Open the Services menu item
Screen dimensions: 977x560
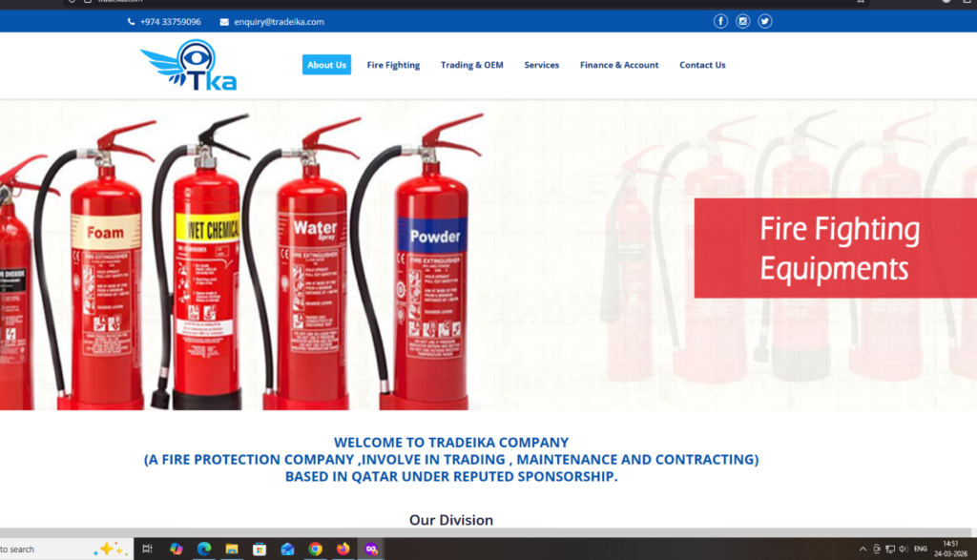click(x=541, y=65)
